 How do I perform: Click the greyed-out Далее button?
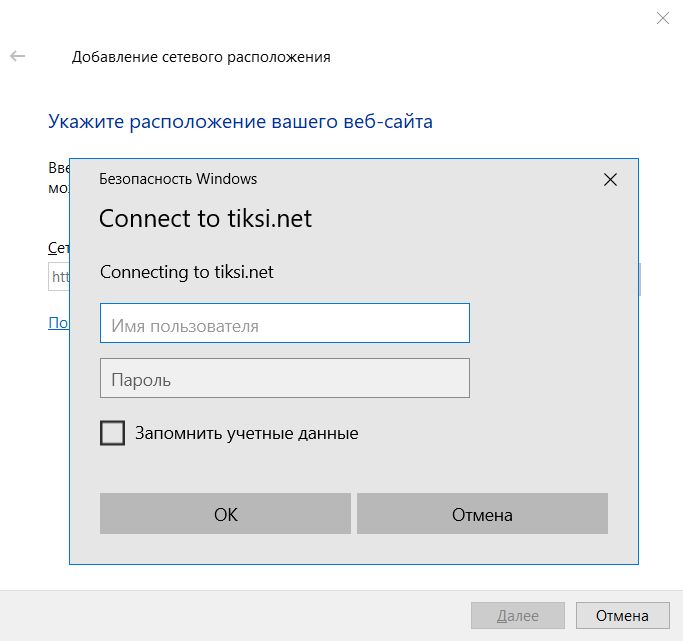[517, 615]
